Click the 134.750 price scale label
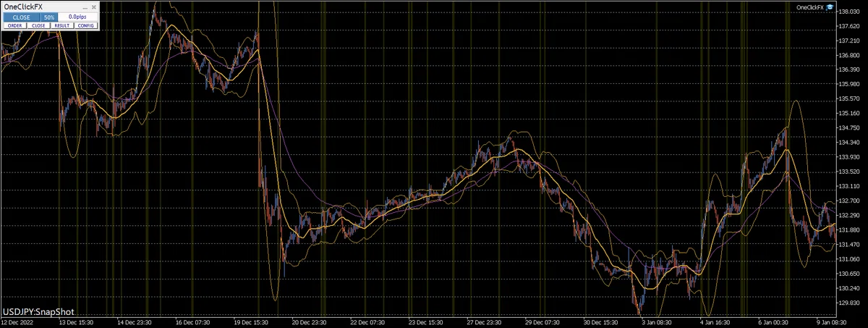The image size is (868, 328). [848, 128]
